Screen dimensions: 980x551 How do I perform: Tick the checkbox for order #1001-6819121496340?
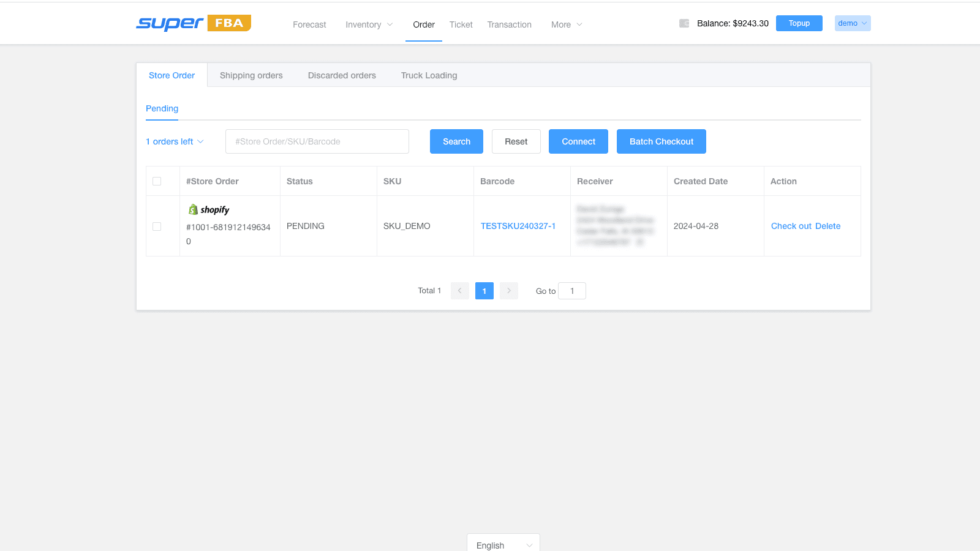(x=157, y=227)
